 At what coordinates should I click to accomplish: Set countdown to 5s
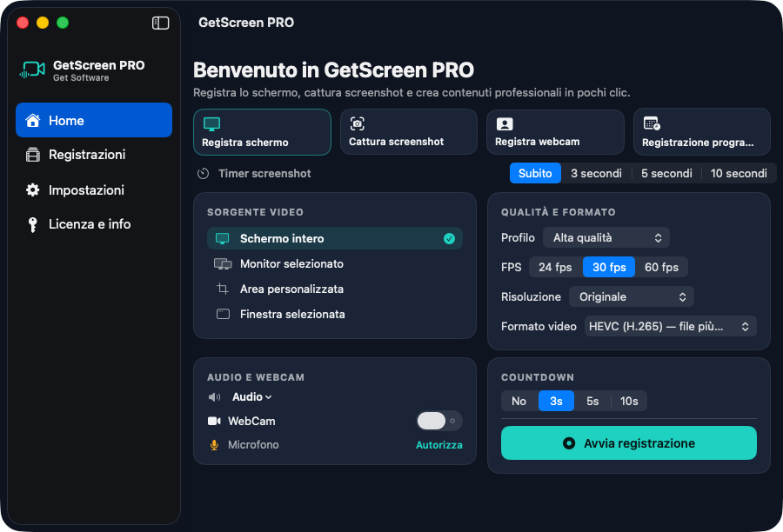(592, 401)
